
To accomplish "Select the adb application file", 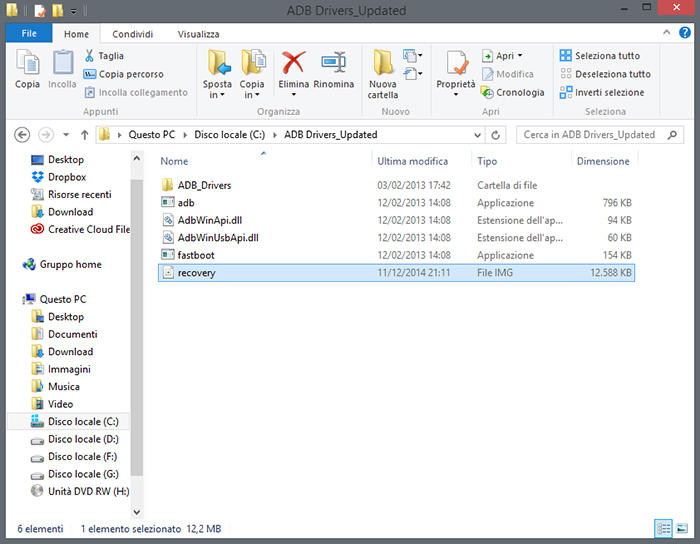I will coord(396,203).
